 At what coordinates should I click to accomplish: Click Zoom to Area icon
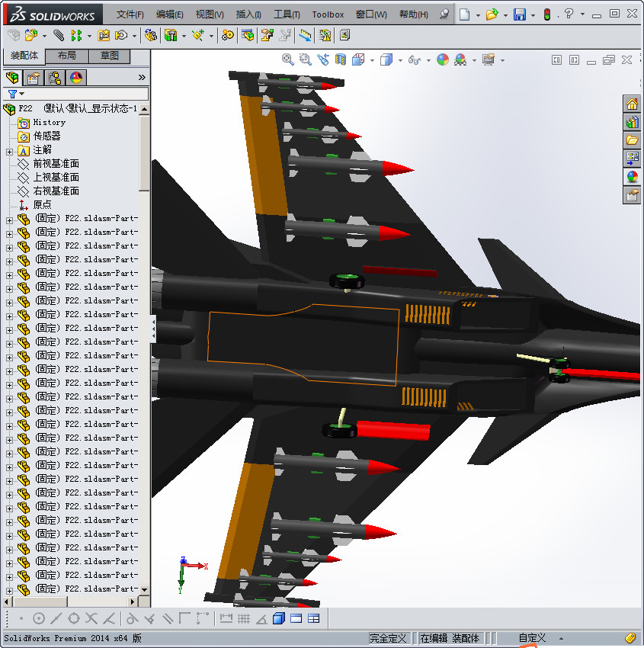(x=306, y=60)
